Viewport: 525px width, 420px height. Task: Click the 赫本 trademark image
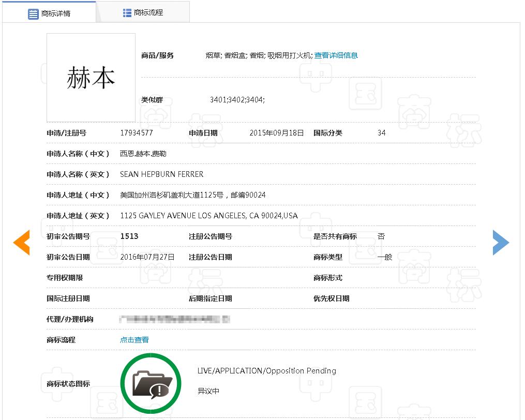pos(91,78)
